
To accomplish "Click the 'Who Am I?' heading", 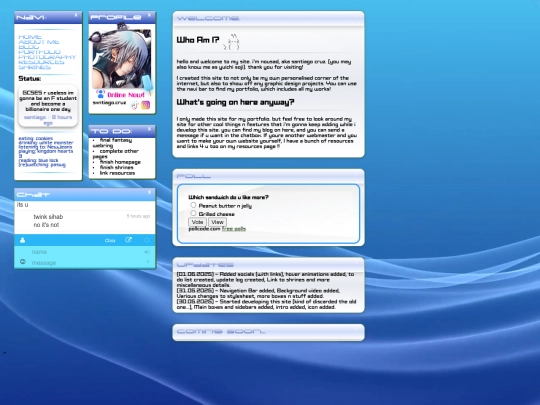I will tap(198, 40).
